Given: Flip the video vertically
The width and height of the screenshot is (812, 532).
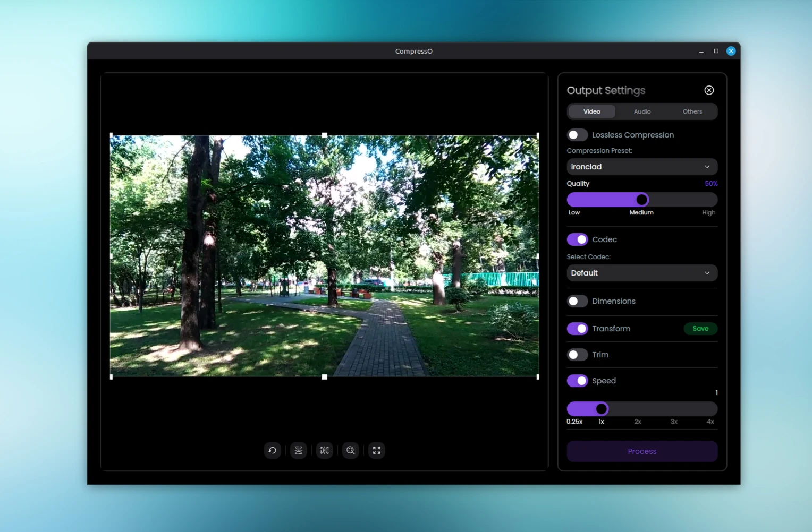Looking at the screenshot, I should pos(298,450).
